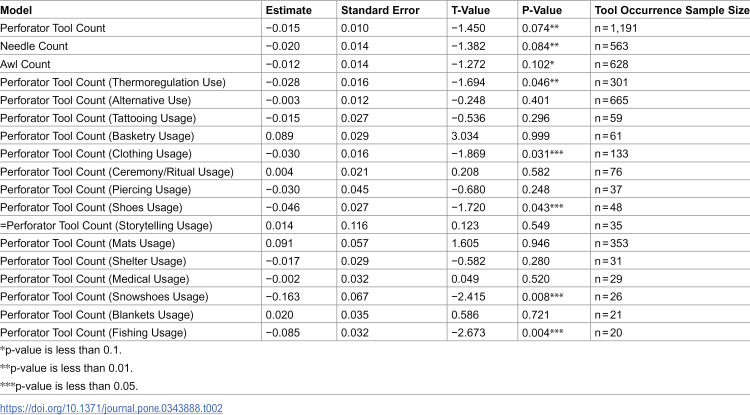Click the Estimate column header
Image resolution: width=750 pixels, height=415 pixels.
click(288, 11)
